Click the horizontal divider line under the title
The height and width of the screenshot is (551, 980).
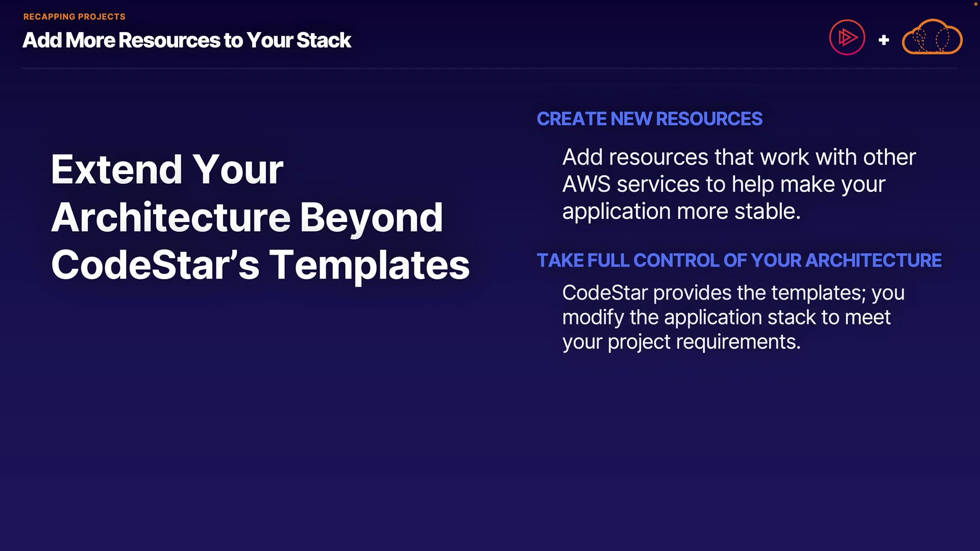point(490,68)
